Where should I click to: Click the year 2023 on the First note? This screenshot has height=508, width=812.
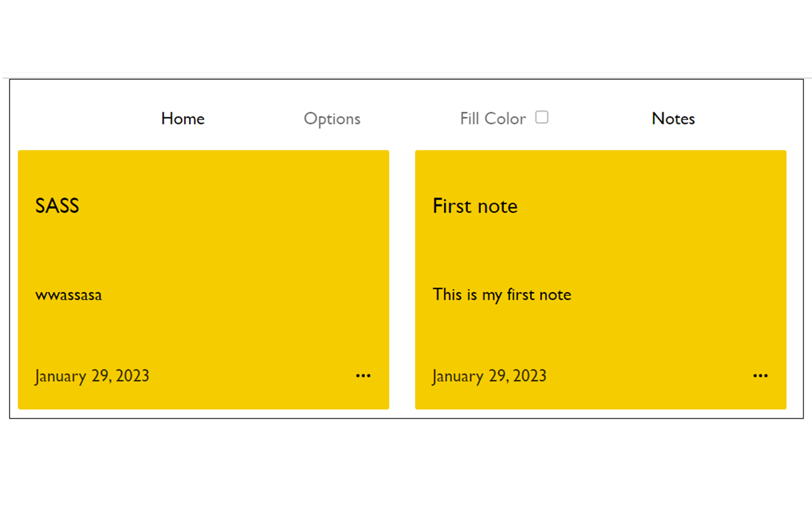click(x=530, y=376)
